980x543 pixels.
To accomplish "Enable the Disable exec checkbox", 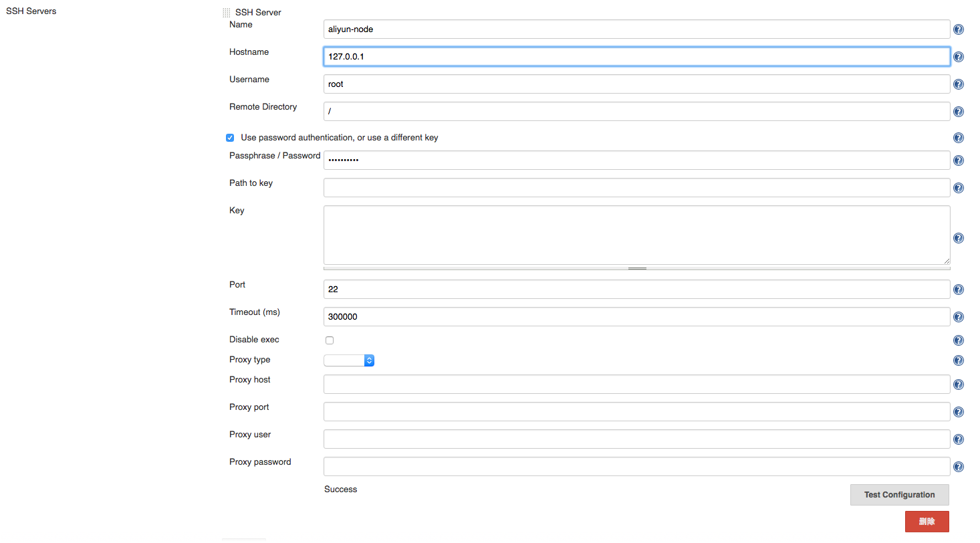I will 329,340.
